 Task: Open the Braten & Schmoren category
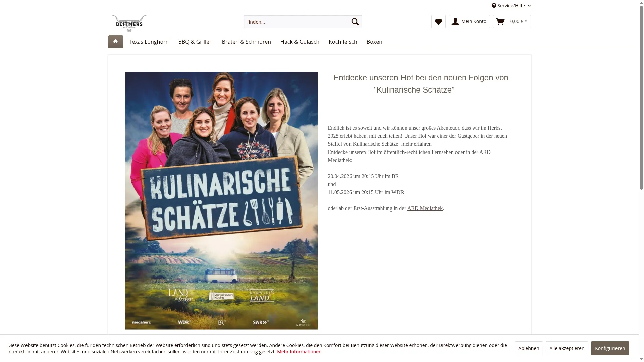[x=246, y=42]
